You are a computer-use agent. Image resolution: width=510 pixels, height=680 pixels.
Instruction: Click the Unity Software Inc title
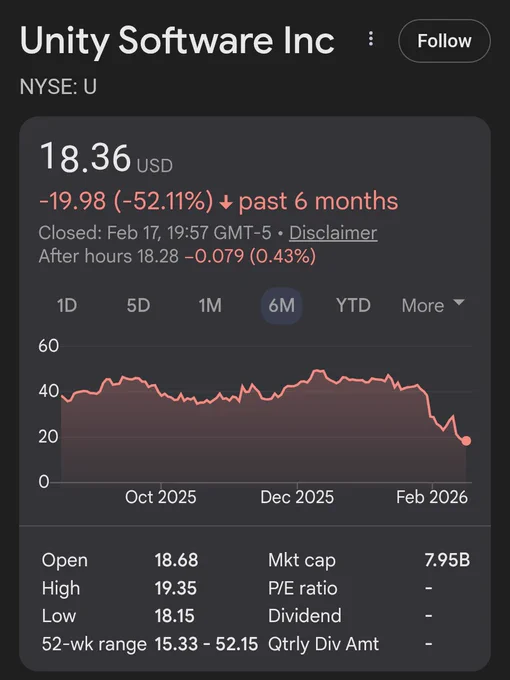tap(177, 40)
